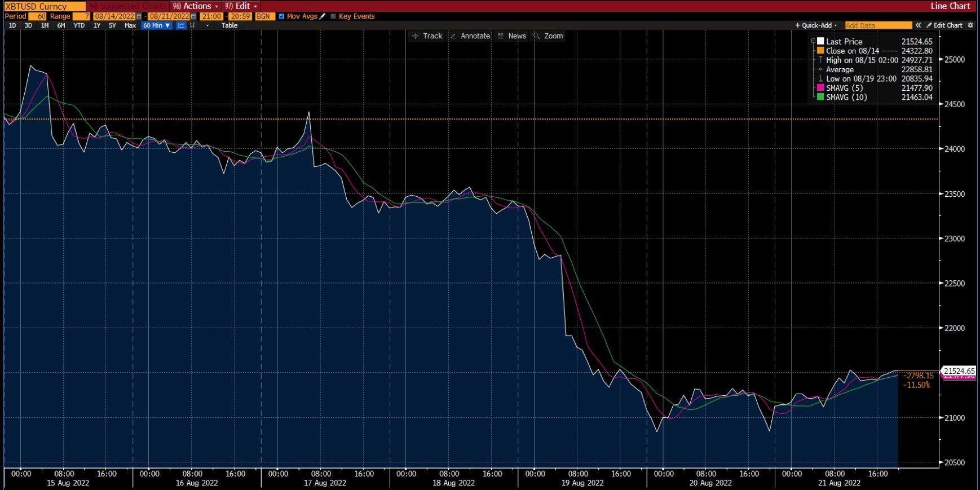Collapse panel with the double-chevron icon
This screenshot has width=980, height=490.
click(919, 25)
